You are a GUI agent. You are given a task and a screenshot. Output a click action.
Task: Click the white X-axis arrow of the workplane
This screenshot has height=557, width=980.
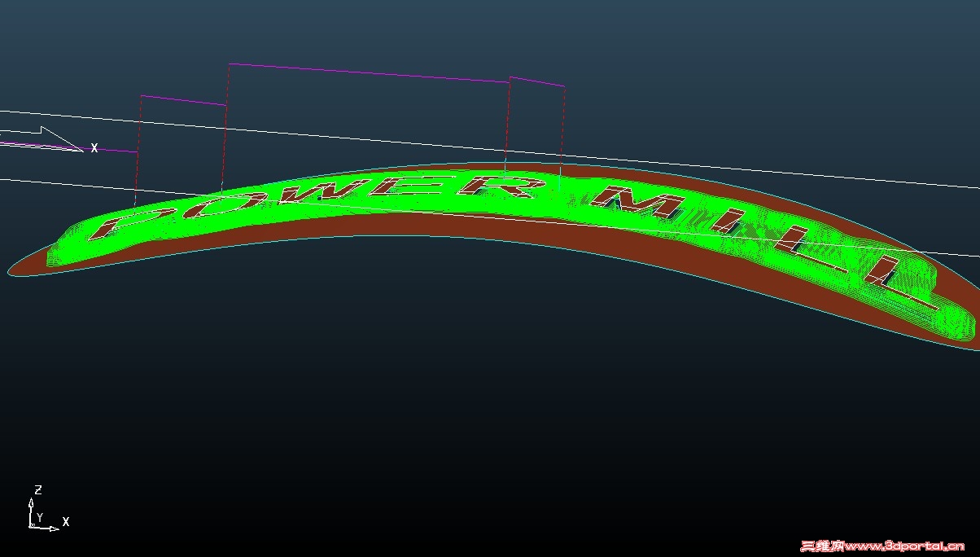tap(41, 138)
